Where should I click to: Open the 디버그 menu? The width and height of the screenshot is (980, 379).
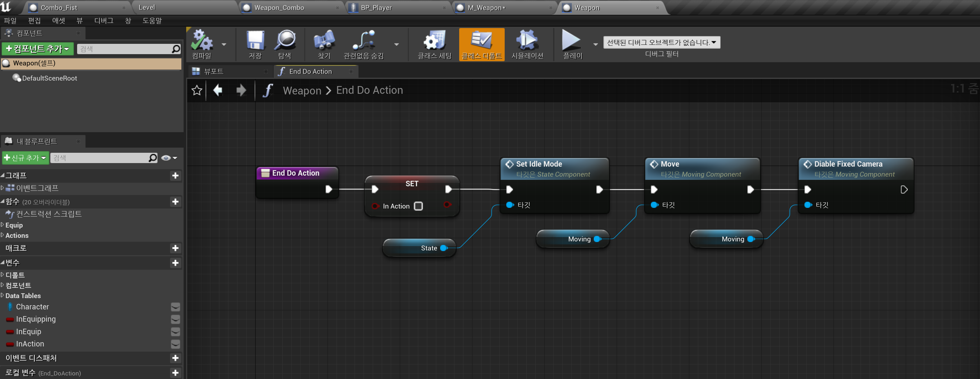104,21
